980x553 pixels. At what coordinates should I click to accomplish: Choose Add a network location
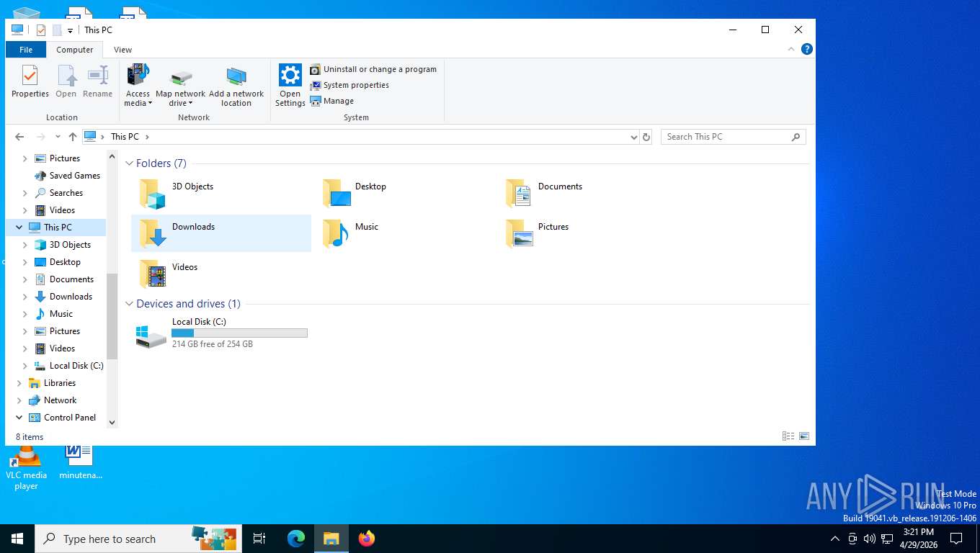click(x=236, y=86)
